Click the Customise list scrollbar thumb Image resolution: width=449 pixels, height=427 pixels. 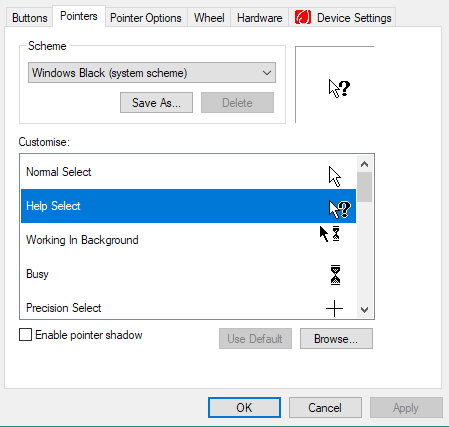pos(364,187)
